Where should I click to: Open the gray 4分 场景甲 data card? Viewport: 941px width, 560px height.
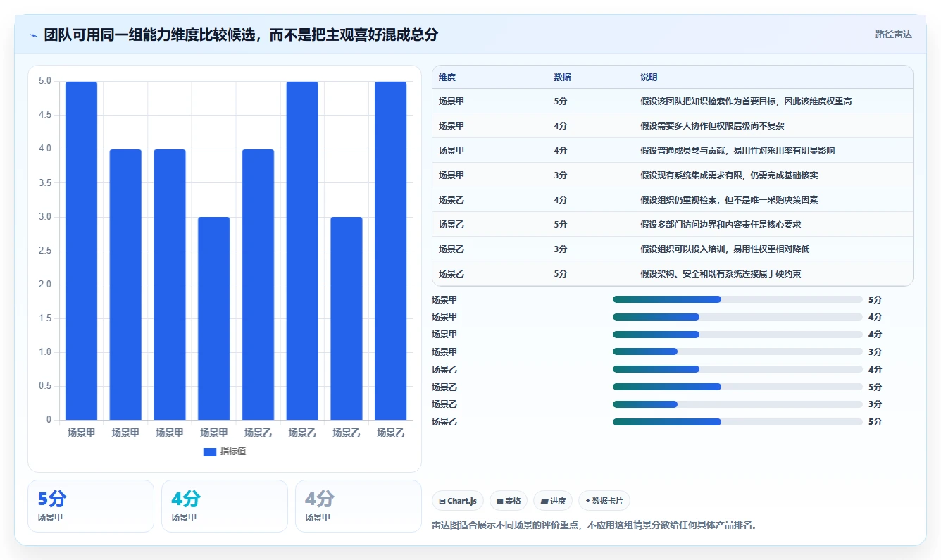click(359, 506)
